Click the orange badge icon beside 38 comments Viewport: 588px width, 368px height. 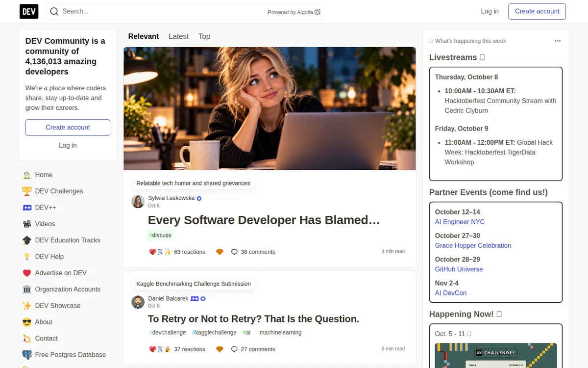[x=220, y=252]
